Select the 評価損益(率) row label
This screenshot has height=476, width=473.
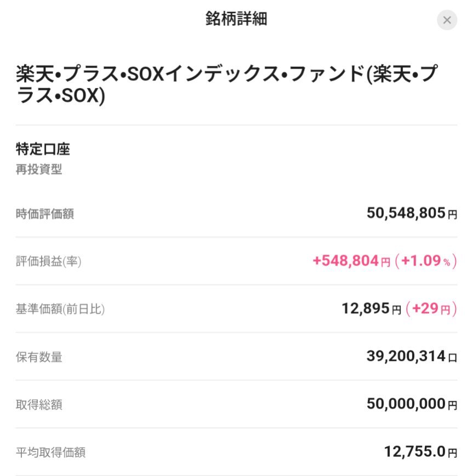coord(48,261)
